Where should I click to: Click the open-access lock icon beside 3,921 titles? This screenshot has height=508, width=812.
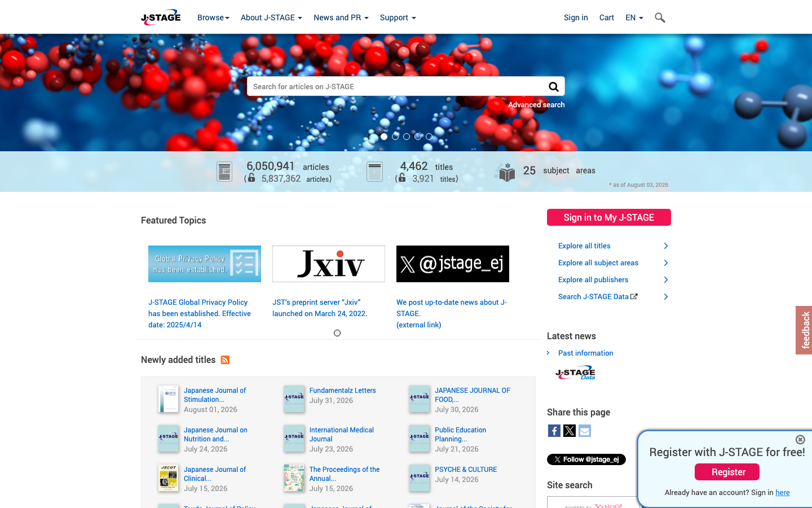point(401,178)
